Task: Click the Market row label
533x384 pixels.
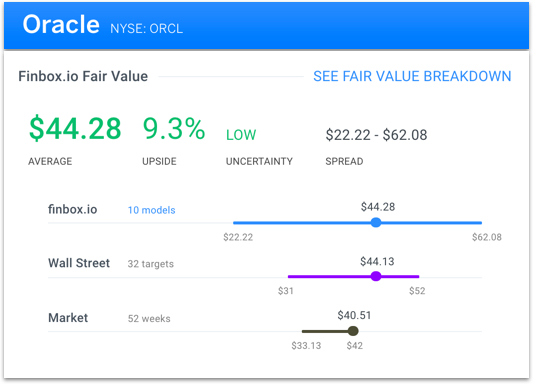Action: point(68,318)
